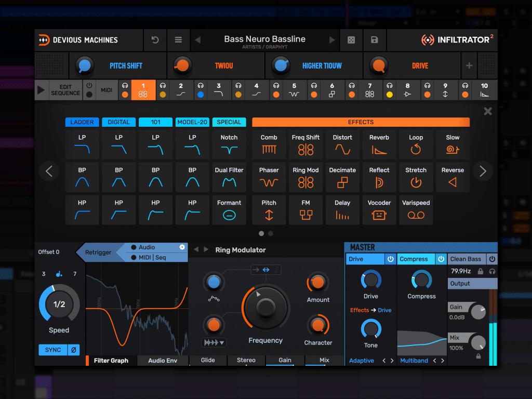Image resolution: width=532 pixels, height=399 pixels.
Task: Show the next page of effect types
Action: tap(483, 171)
